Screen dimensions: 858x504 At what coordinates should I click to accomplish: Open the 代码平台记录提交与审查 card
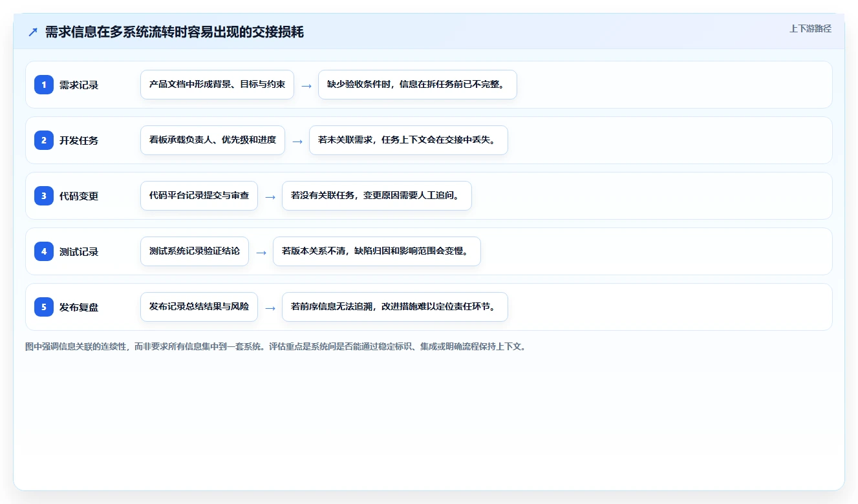pyautogui.click(x=199, y=196)
